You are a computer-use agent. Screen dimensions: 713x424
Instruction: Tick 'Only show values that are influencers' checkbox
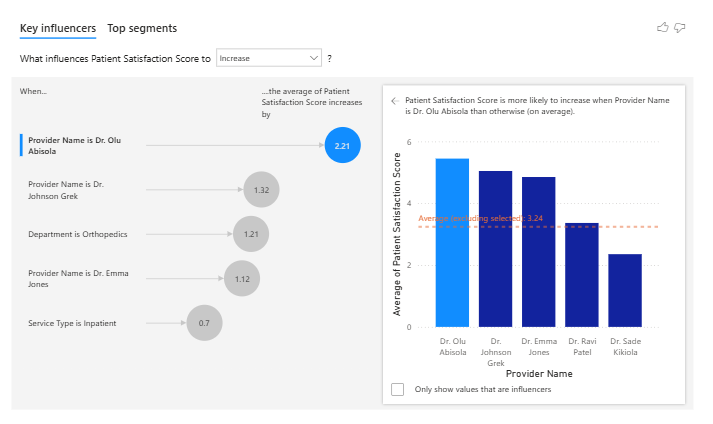(x=397, y=389)
